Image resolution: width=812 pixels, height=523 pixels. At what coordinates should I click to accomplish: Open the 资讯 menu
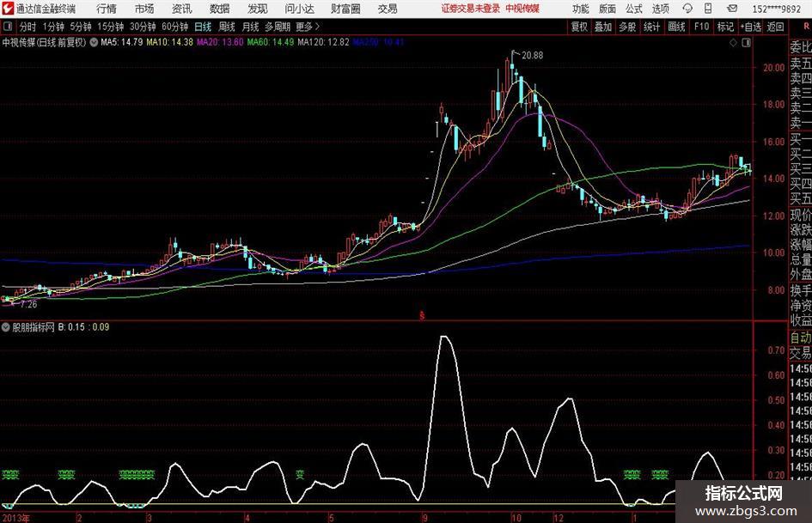[x=182, y=9]
